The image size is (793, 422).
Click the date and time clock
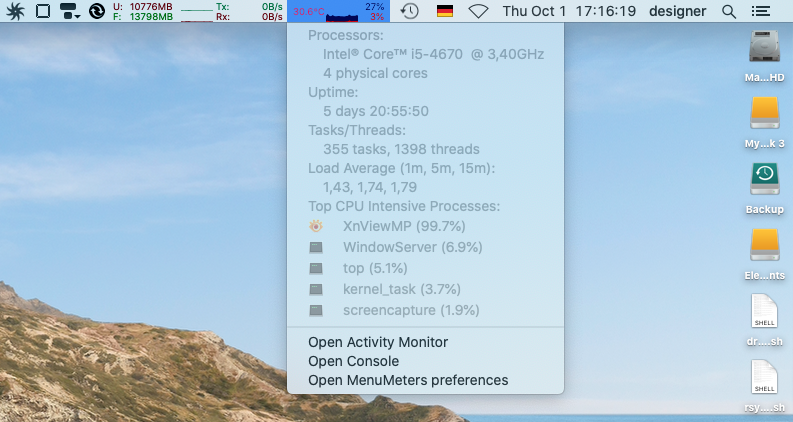pos(569,11)
